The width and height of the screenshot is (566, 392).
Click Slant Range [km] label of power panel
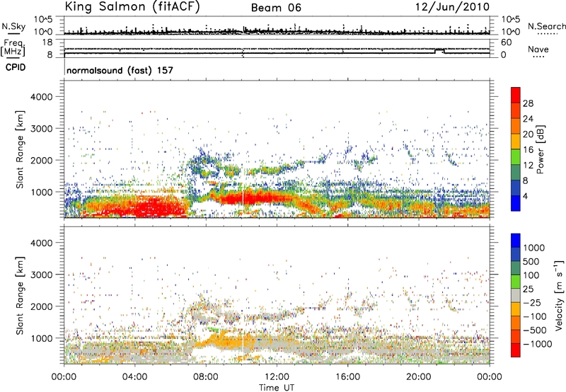point(20,149)
